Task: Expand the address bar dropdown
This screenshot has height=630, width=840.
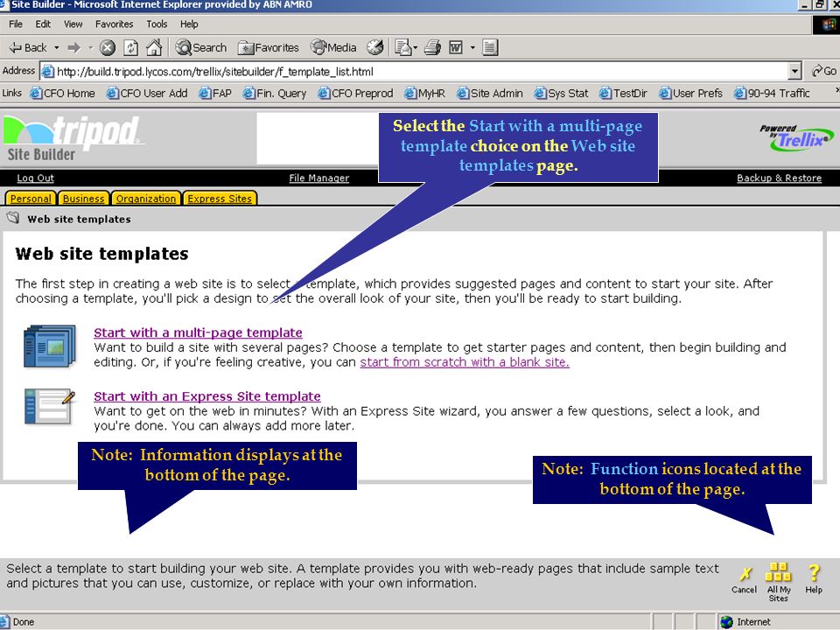Action: [x=794, y=71]
